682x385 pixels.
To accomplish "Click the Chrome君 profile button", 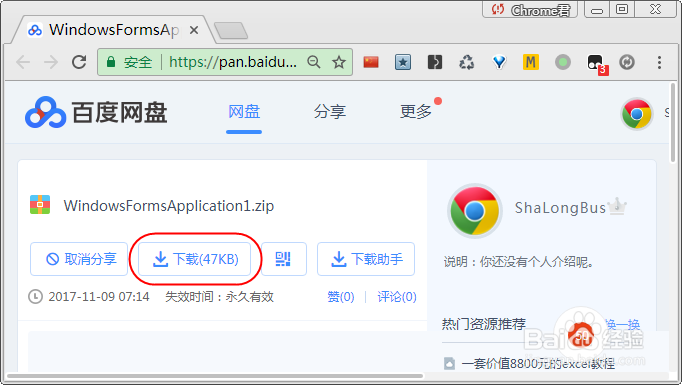I will tap(530, 10).
